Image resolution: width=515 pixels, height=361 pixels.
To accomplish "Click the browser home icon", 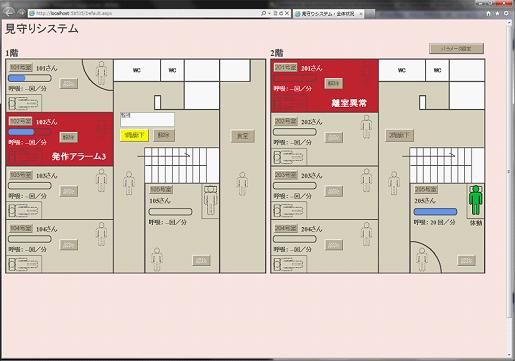I will (x=488, y=13).
